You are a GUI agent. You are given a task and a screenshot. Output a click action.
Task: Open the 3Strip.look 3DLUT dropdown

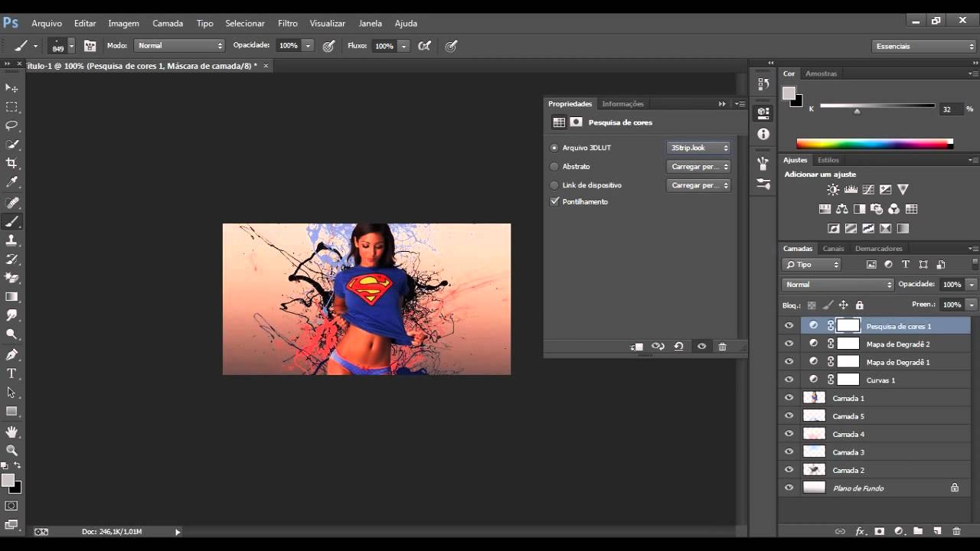[698, 148]
